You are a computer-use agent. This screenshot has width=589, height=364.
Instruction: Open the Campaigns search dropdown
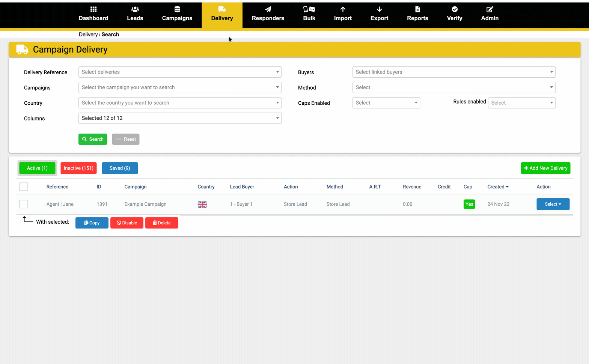[180, 87]
